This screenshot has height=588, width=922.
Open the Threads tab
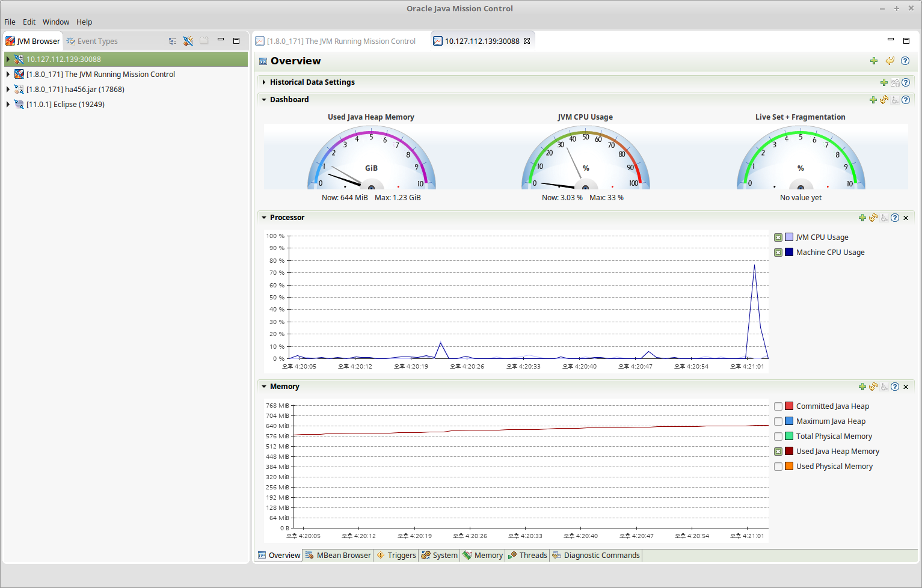click(x=527, y=555)
